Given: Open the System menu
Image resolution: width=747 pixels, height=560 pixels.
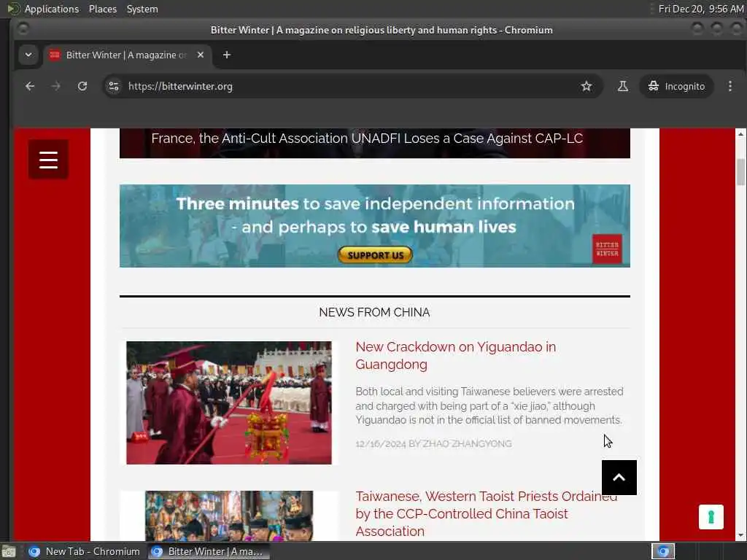Looking at the screenshot, I should point(142,9).
